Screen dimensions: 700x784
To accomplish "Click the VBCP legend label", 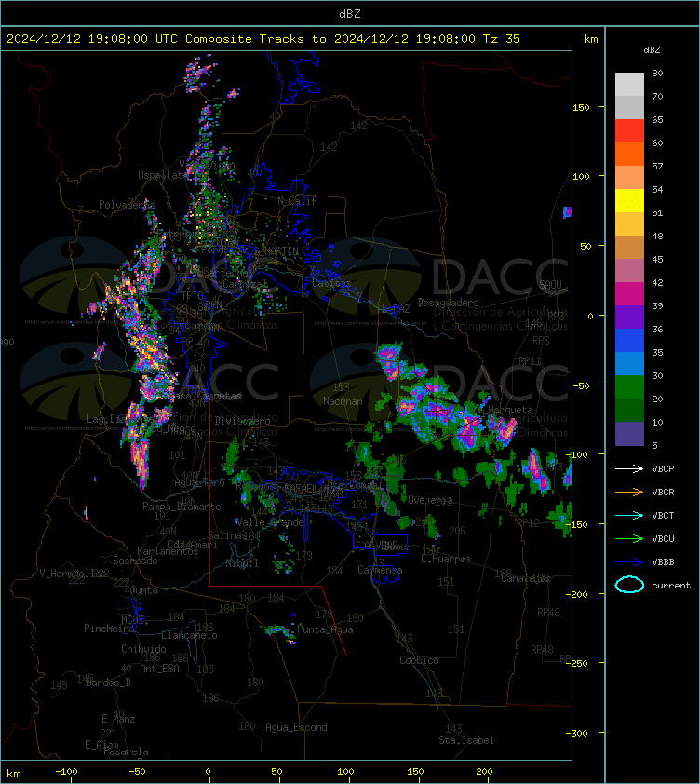I will point(663,468).
